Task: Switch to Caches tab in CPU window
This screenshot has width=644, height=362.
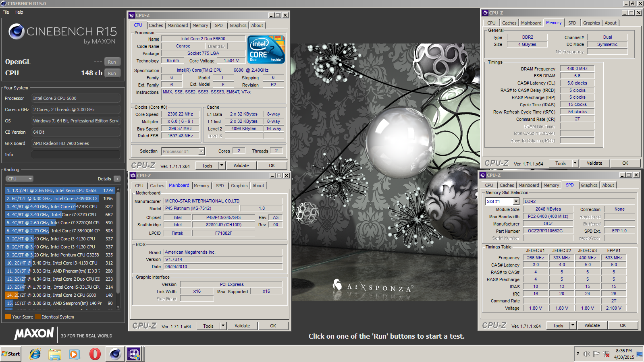Action: (x=156, y=25)
